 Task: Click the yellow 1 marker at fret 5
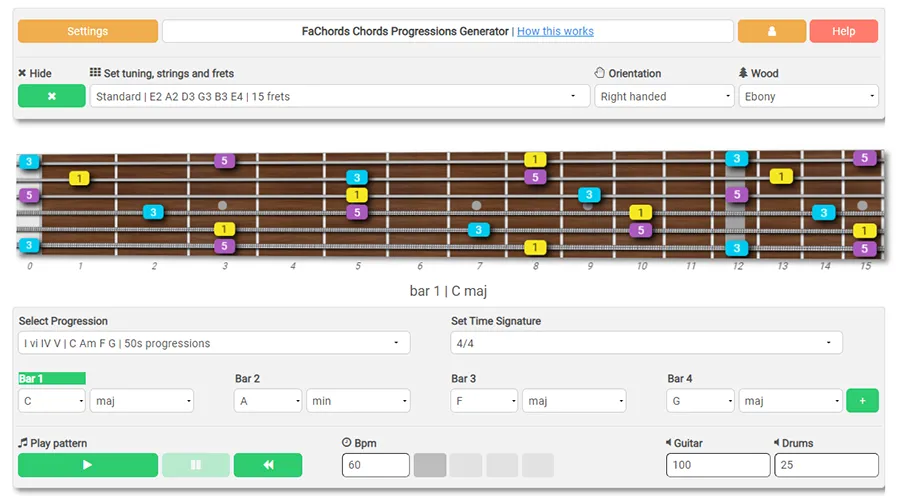[357, 195]
